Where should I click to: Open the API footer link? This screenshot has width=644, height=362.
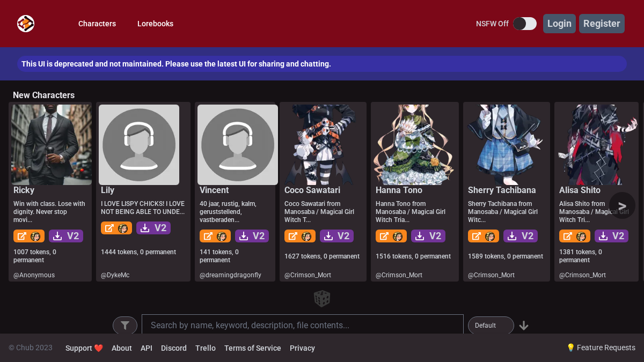click(147, 348)
